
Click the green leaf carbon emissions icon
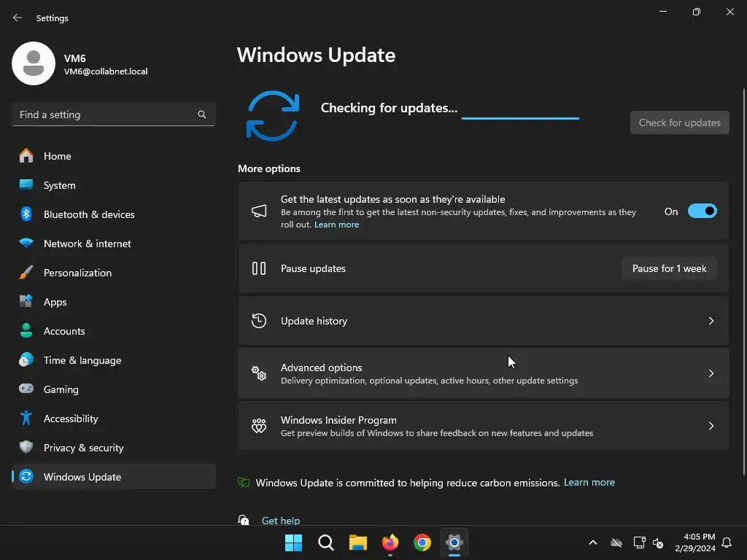pyautogui.click(x=244, y=483)
